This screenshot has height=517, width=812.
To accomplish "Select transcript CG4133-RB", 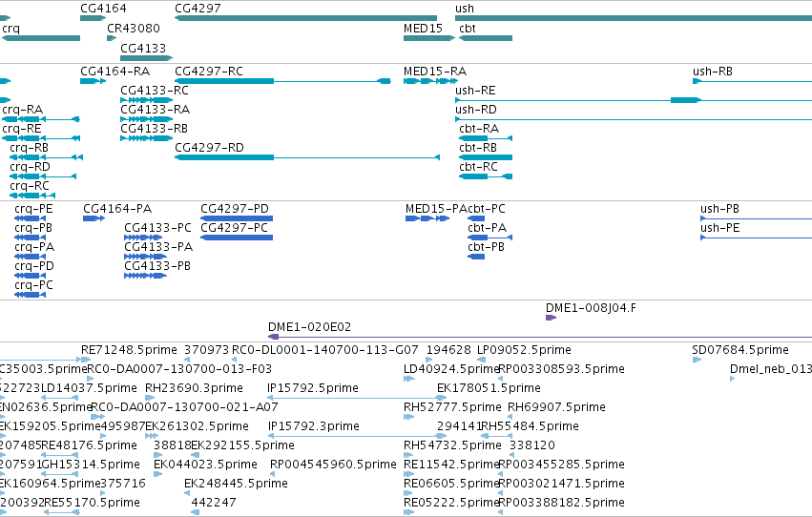I will [154, 129].
